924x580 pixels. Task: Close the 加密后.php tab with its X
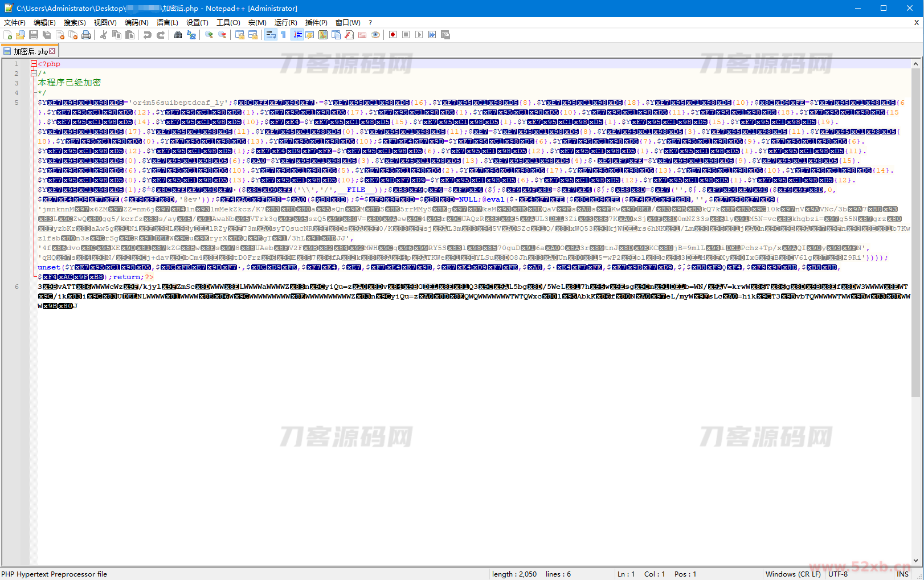point(53,51)
